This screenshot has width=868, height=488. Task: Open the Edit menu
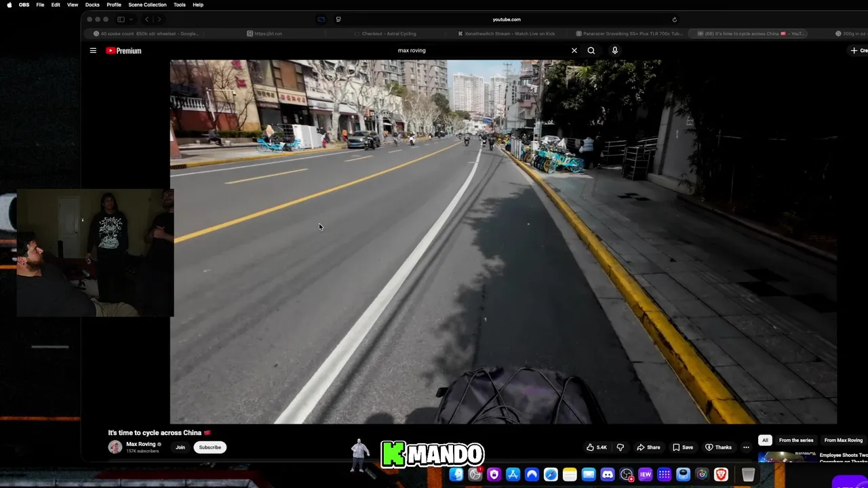56,5
